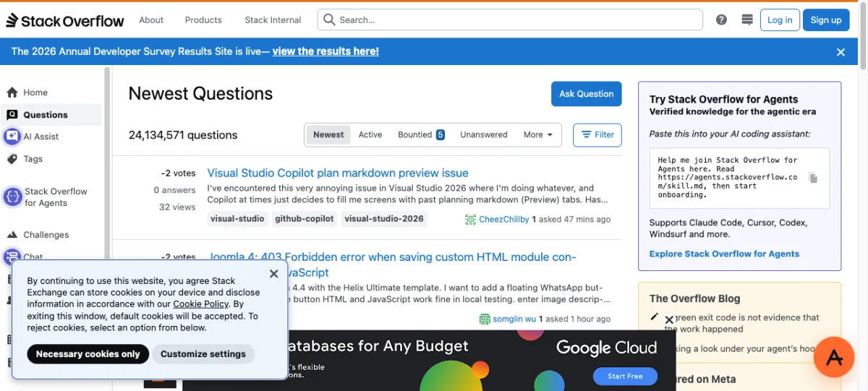Image resolution: width=868 pixels, height=391 pixels.
Task: Select the Newest sort tab
Action: [x=328, y=134]
